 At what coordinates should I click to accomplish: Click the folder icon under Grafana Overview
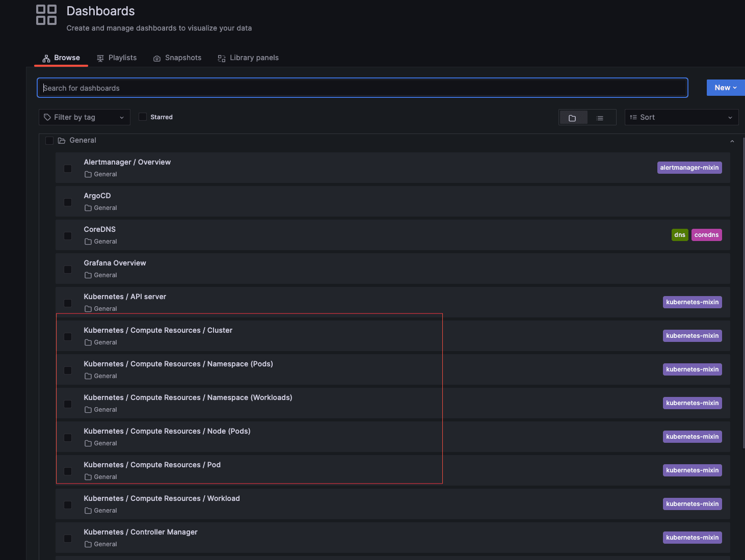(88, 275)
